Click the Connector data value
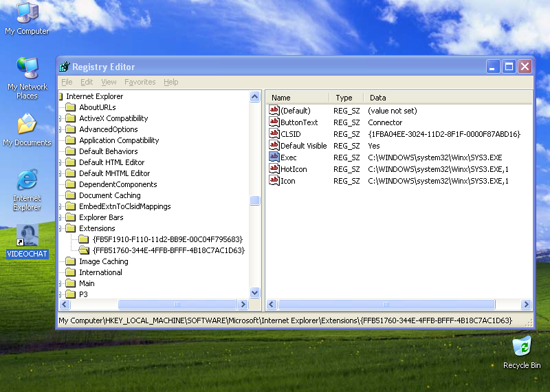The height and width of the screenshot is (392, 550). click(x=385, y=122)
